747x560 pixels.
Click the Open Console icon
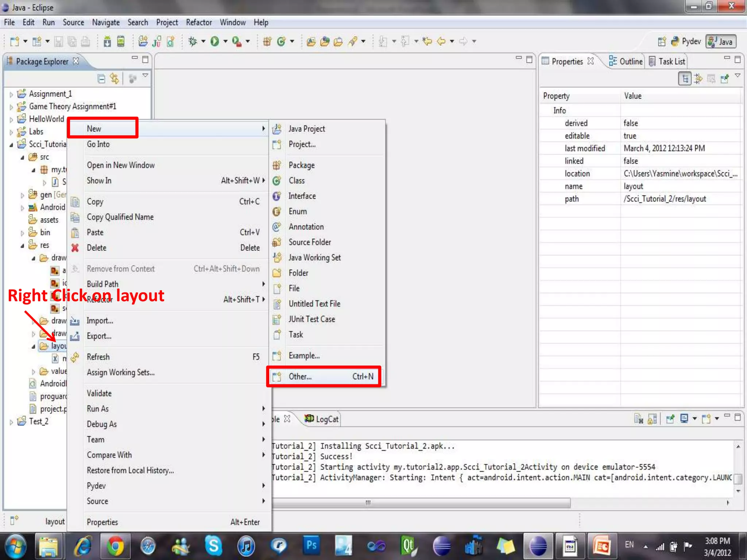(707, 419)
